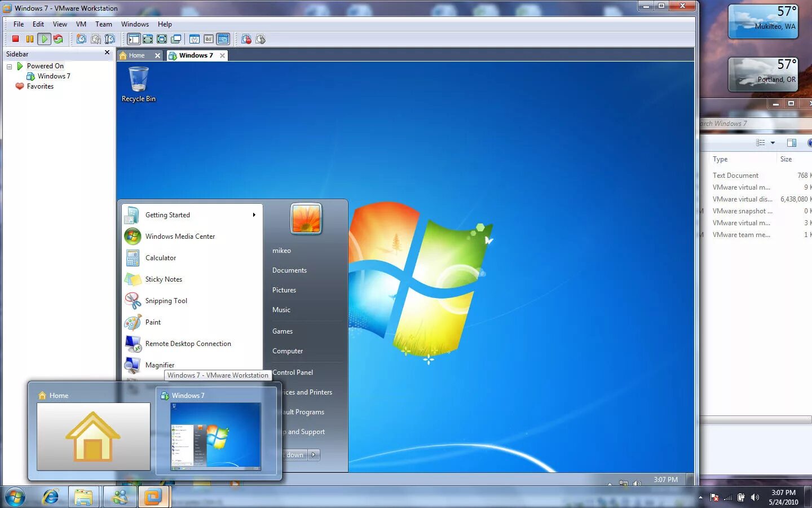Close the Sidebar panel

tap(107, 52)
